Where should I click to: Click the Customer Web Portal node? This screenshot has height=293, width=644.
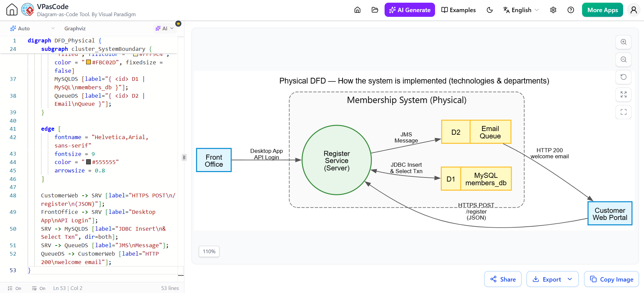(610, 214)
